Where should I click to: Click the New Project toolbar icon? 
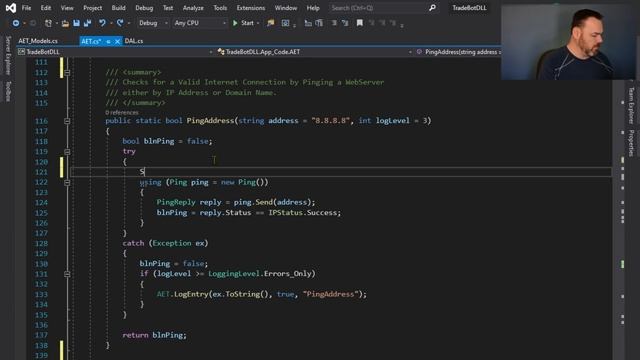pyautogui.click(x=48, y=23)
